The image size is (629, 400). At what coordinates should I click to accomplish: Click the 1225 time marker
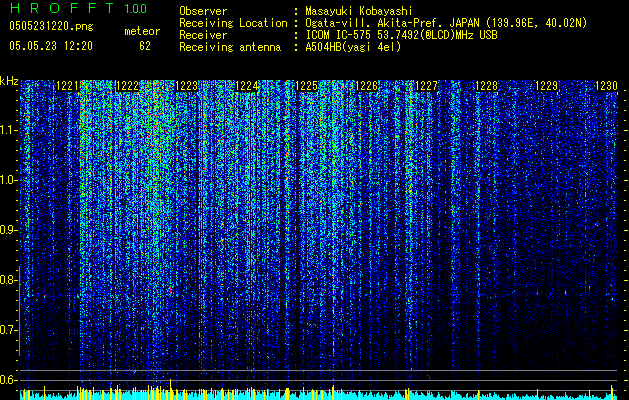coord(307,86)
